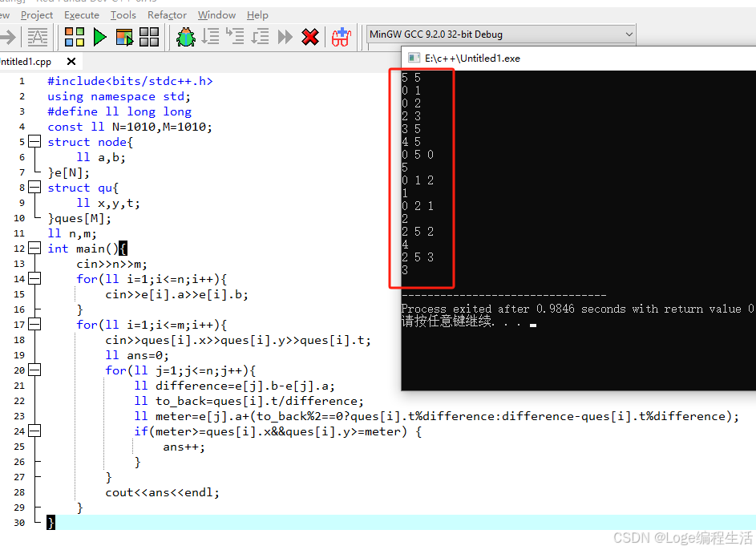Click the Rebuild All gray squares icon
This screenshot has width=756, height=550.
point(149,37)
